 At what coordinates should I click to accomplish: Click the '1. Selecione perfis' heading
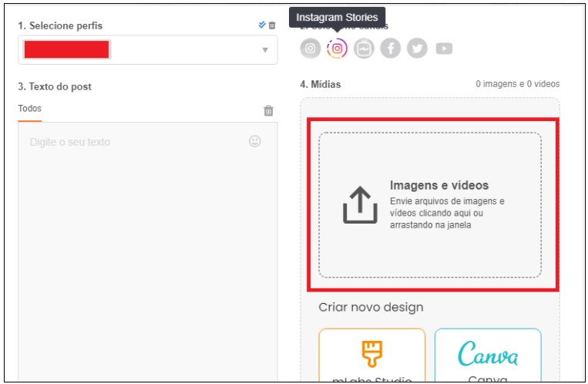60,26
